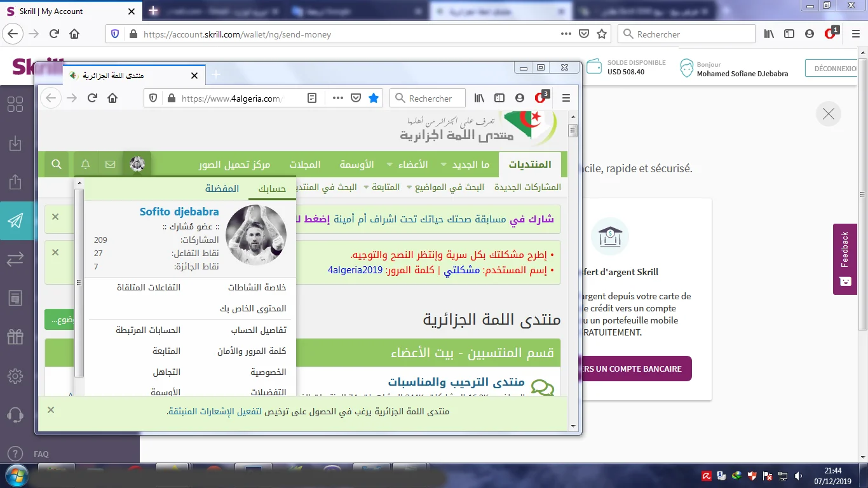Open Skrill sidebar headset support icon
Viewport: 868px width, 488px height.
click(x=15, y=414)
